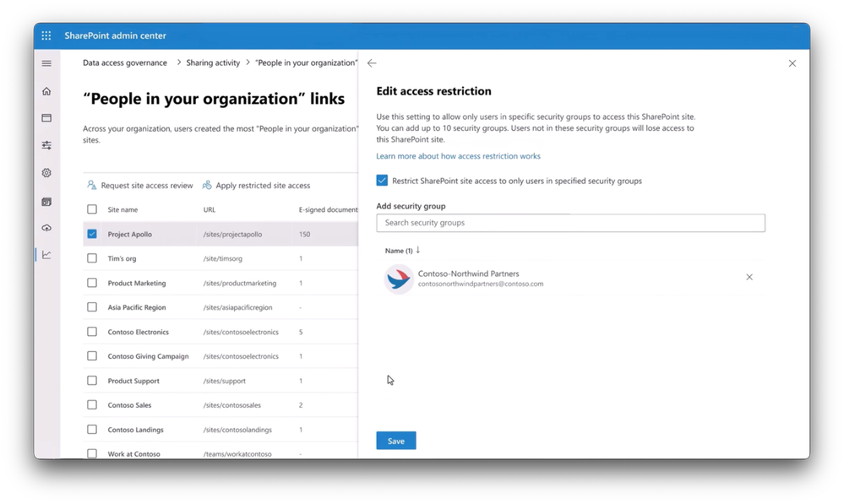The image size is (844, 504).
Task: Click the /sites/productmarketing URL cell
Action: 240,284
